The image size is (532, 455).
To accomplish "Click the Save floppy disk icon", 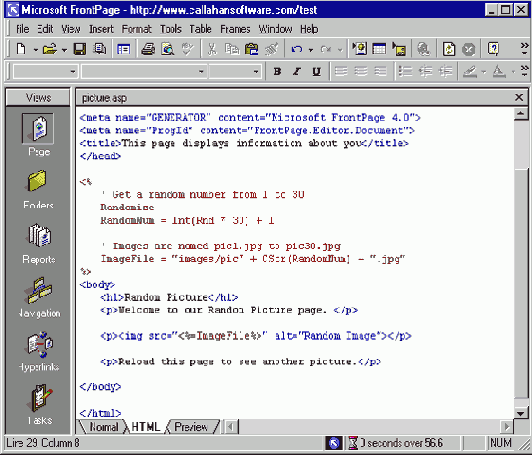I will click(80, 50).
